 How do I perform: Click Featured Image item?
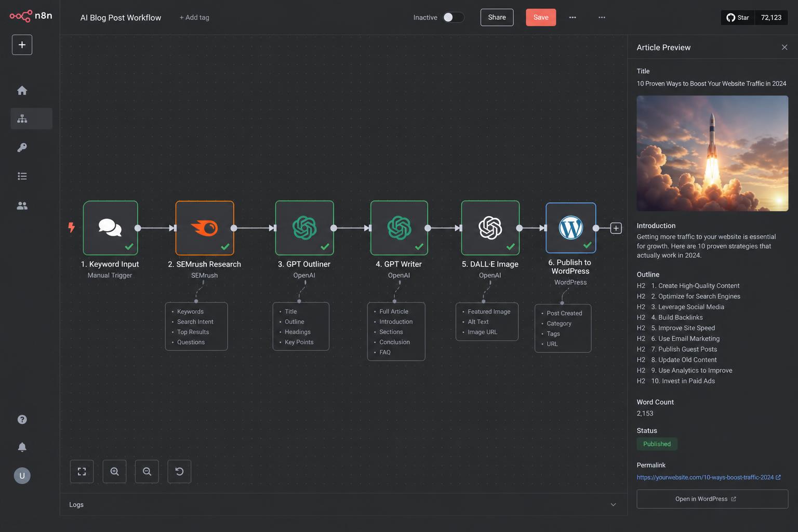click(x=489, y=311)
